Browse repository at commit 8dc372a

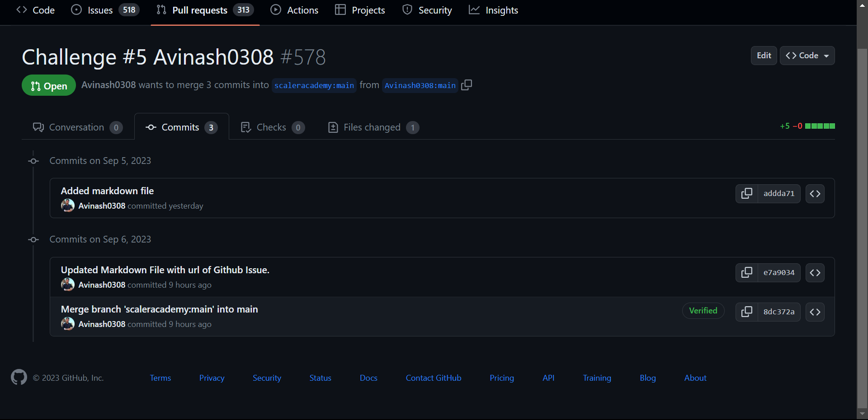815,312
